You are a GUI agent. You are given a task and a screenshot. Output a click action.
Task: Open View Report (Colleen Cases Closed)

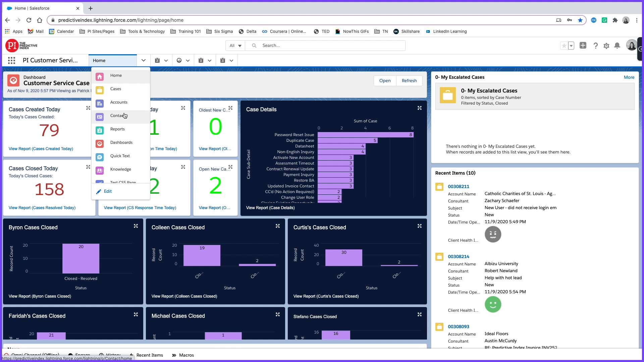coord(184,296)
